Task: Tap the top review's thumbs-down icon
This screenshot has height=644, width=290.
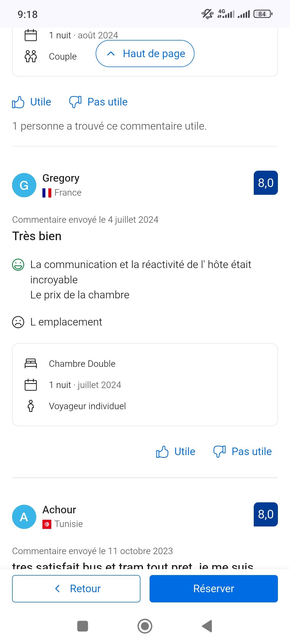Action: 75,102
